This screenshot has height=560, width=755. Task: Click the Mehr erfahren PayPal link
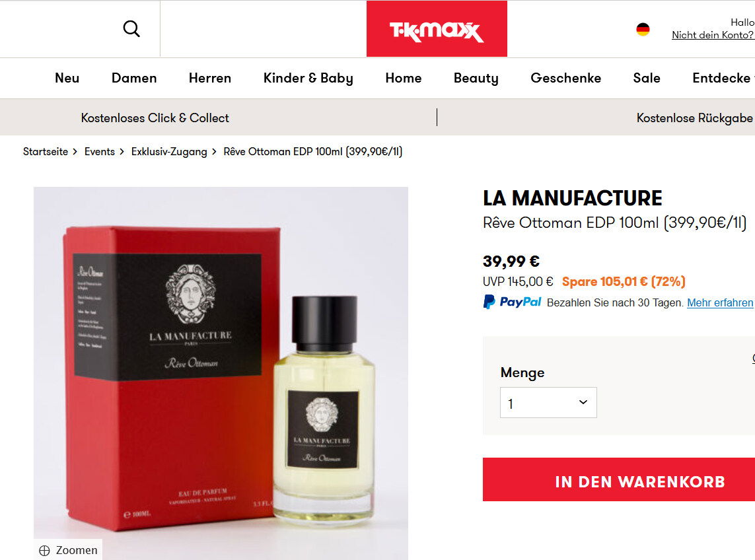(x=720, y=302)
